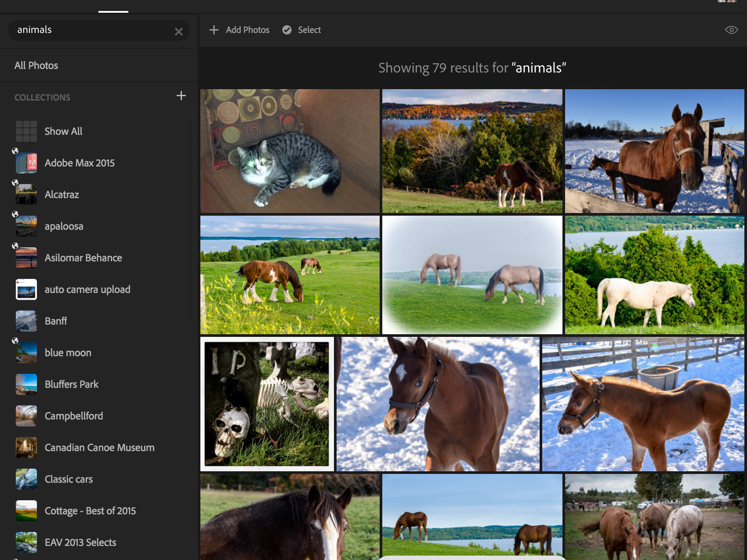This screenshot has width=747, height=560.
Task: Click the Classic cars thumbnail icon
Action: [26, 479]
